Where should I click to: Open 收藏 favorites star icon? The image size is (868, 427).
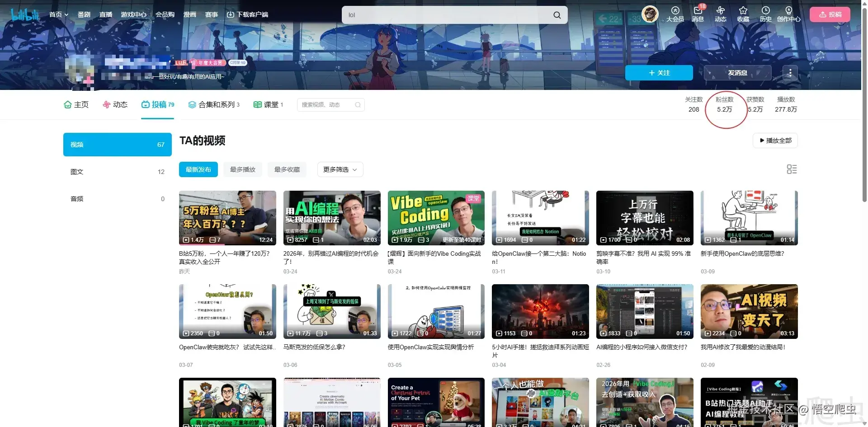(743, 14)
